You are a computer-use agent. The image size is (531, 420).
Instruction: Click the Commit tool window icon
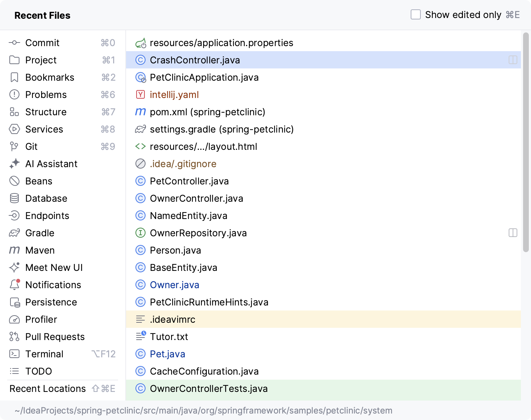click(x=14, y=43)
